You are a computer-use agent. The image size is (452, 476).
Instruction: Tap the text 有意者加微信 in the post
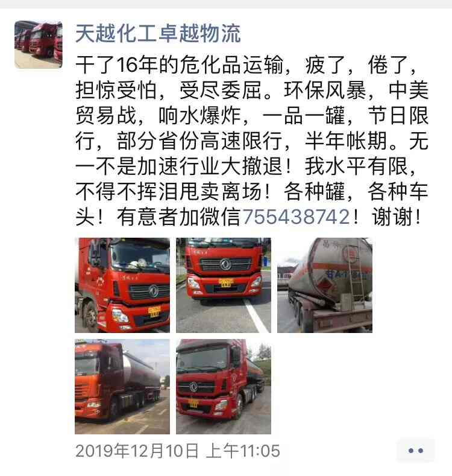[179, 217]
